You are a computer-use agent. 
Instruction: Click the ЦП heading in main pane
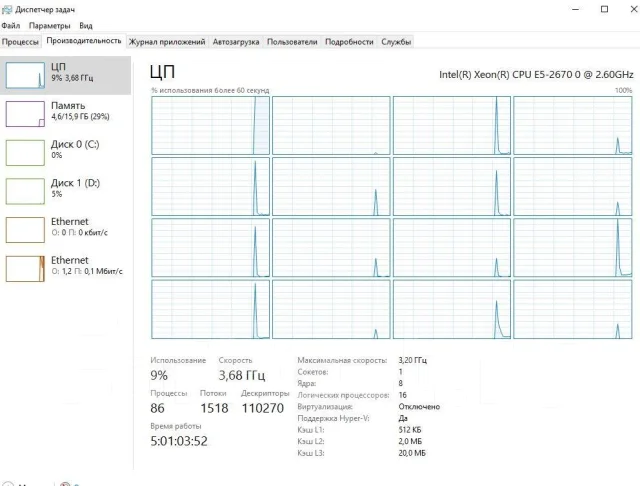point(162,72)
